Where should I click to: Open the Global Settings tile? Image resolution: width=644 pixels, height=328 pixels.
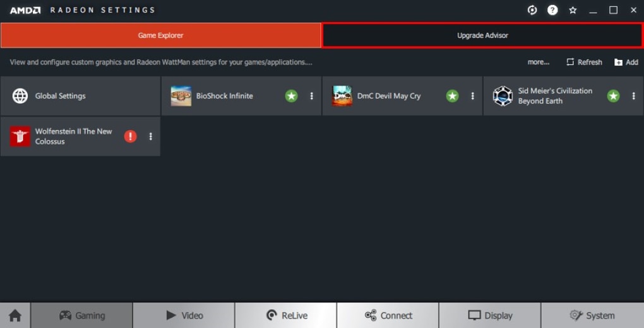pyautogui.click(x=81, y=96)
